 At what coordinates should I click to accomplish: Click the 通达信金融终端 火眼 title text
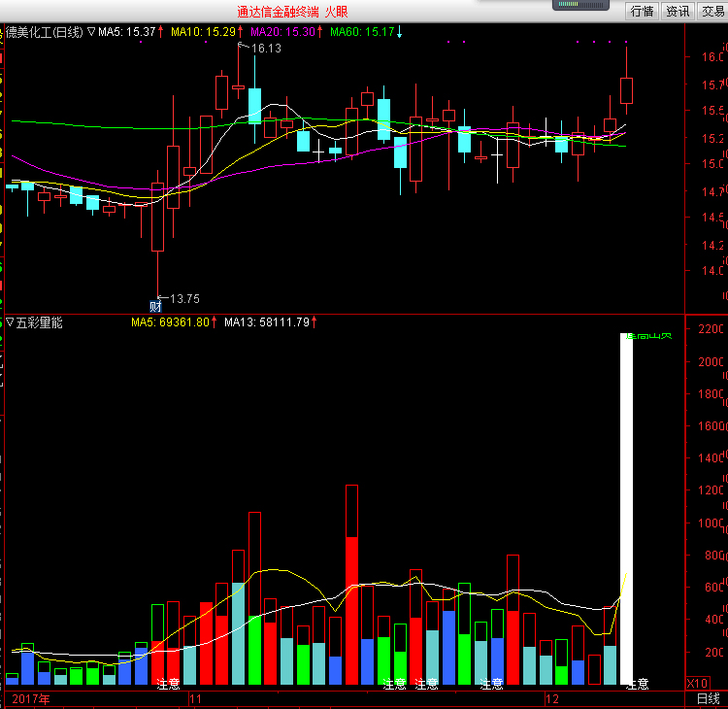tap(292, 12)
